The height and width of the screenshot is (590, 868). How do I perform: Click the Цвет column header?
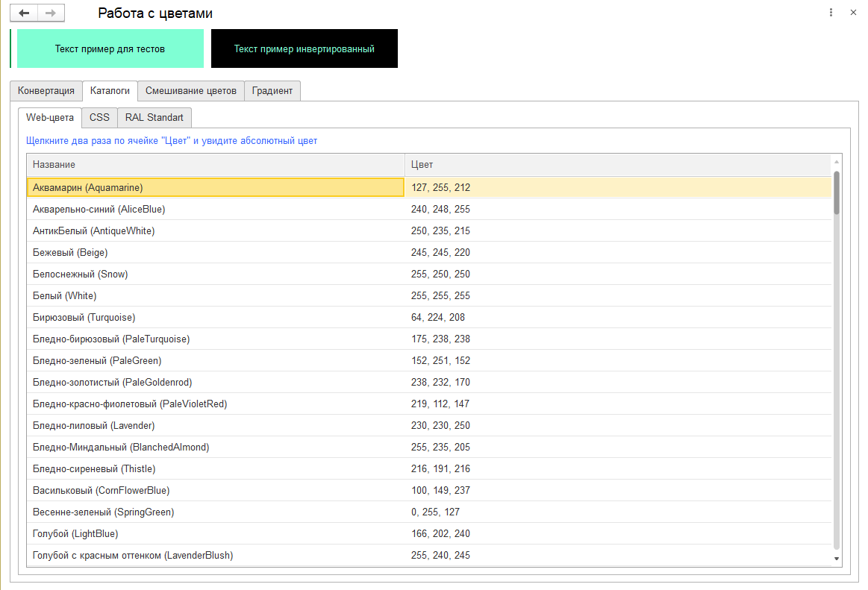(617, 165)
